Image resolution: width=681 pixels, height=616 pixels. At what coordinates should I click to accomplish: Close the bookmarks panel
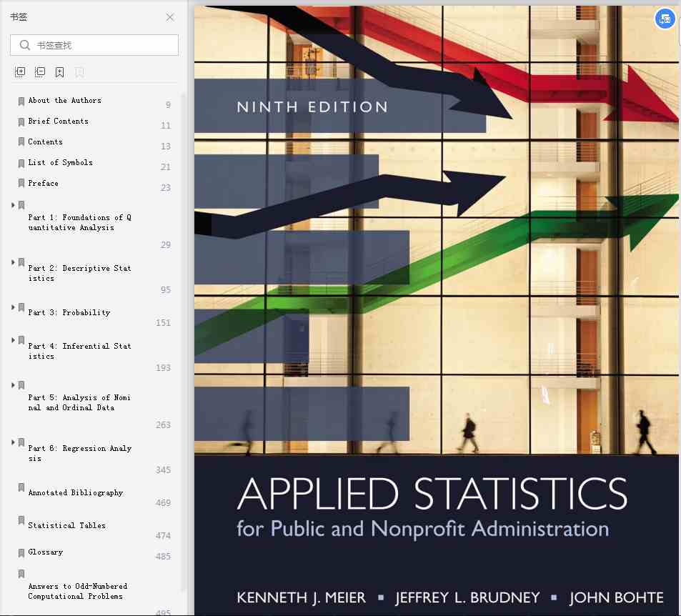pyautogui.click(x=170, y=17)
